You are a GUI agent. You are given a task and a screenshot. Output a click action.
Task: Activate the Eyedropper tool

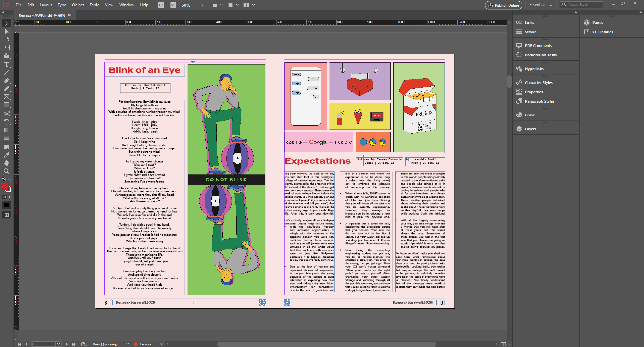[7, 155]
